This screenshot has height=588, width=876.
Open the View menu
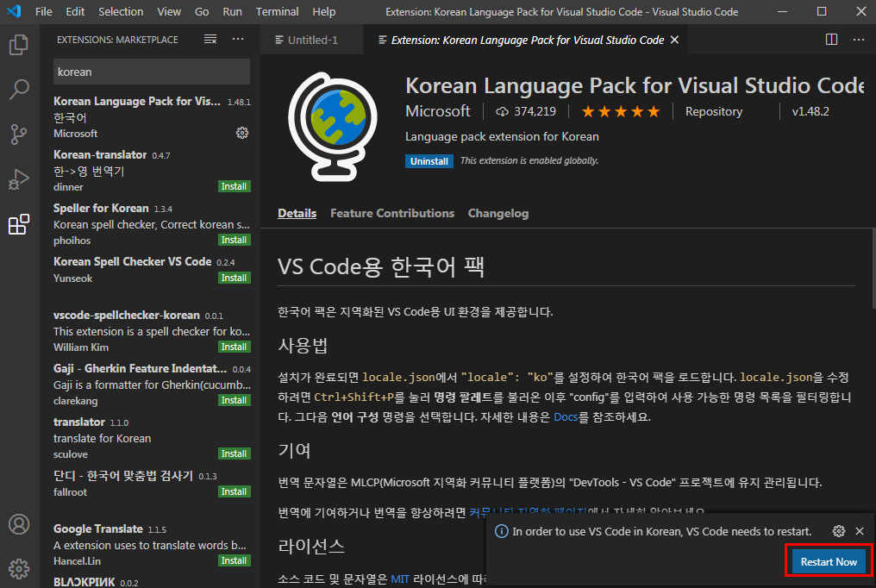pyautogui.click(x=169, y=12)
